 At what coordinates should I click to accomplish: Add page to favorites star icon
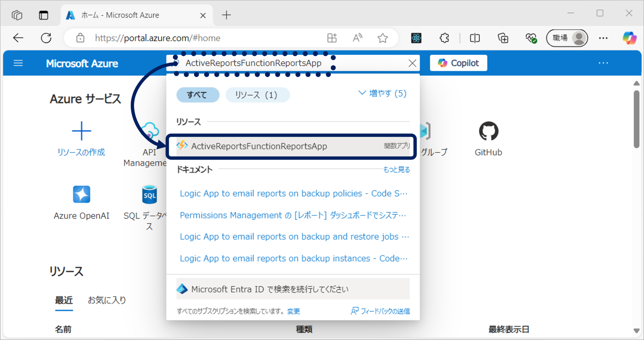(383, 38)
